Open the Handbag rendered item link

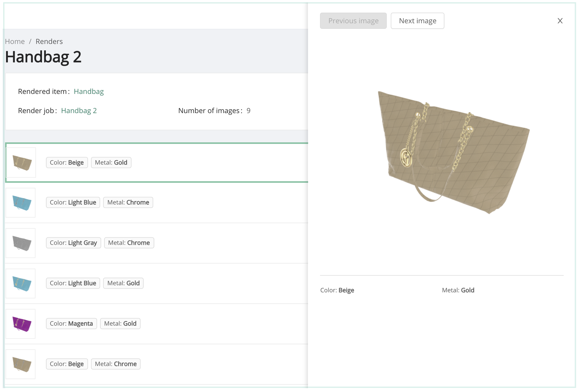[89, 91]
